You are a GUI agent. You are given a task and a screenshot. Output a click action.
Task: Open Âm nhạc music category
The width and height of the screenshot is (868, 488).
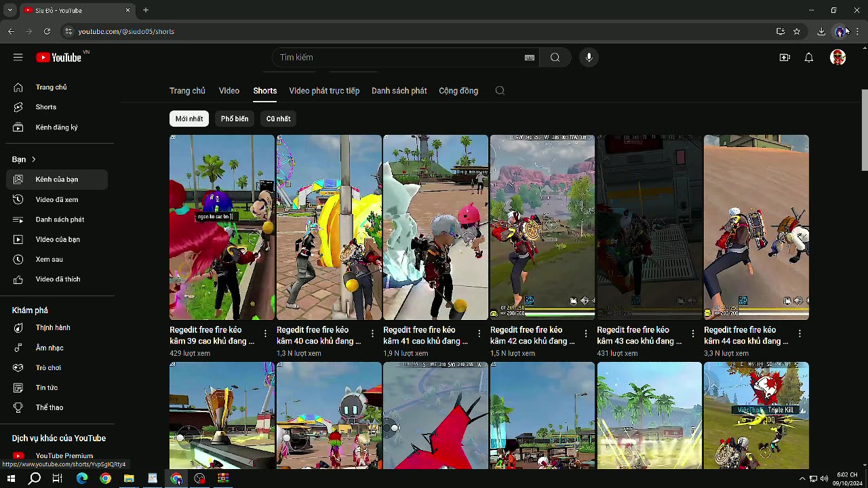57,348
